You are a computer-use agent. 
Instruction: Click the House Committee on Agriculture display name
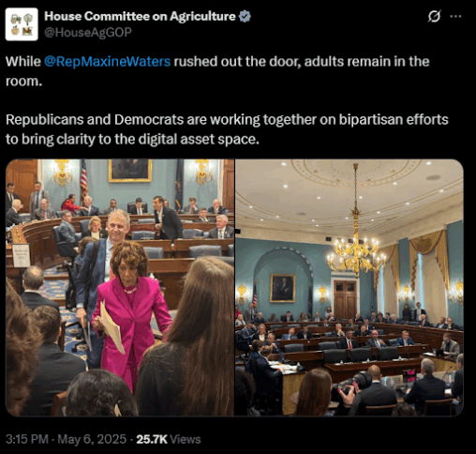[x=140, y=16]
